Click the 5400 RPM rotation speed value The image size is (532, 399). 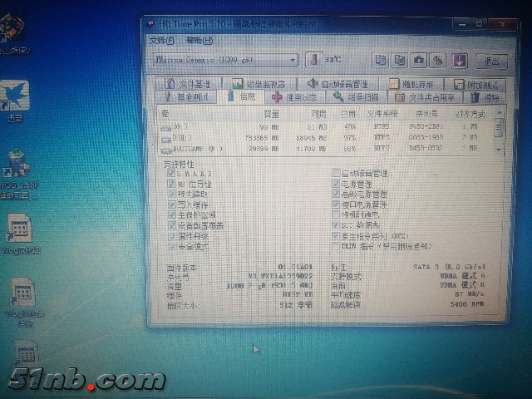pos(467,304)
